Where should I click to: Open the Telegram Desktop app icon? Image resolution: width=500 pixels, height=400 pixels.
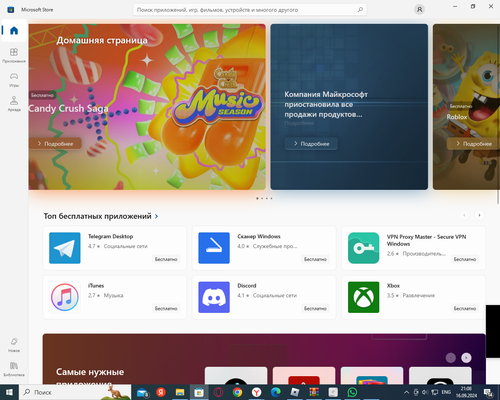[65, 248]
